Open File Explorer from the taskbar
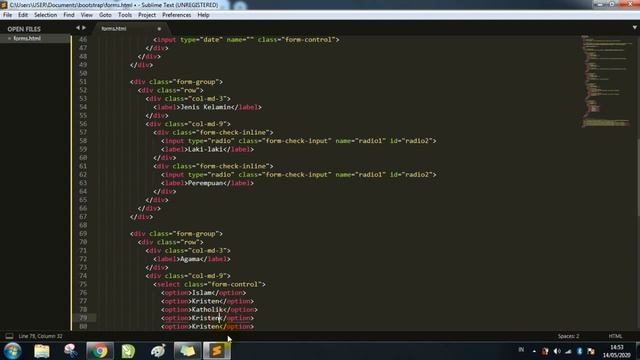The image size is (640, 360). 42,351
